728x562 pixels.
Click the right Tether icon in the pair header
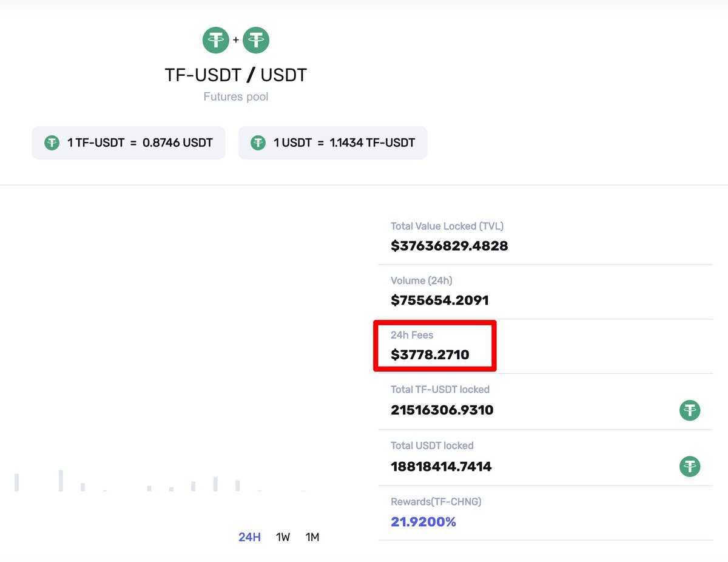coord(256,41)
